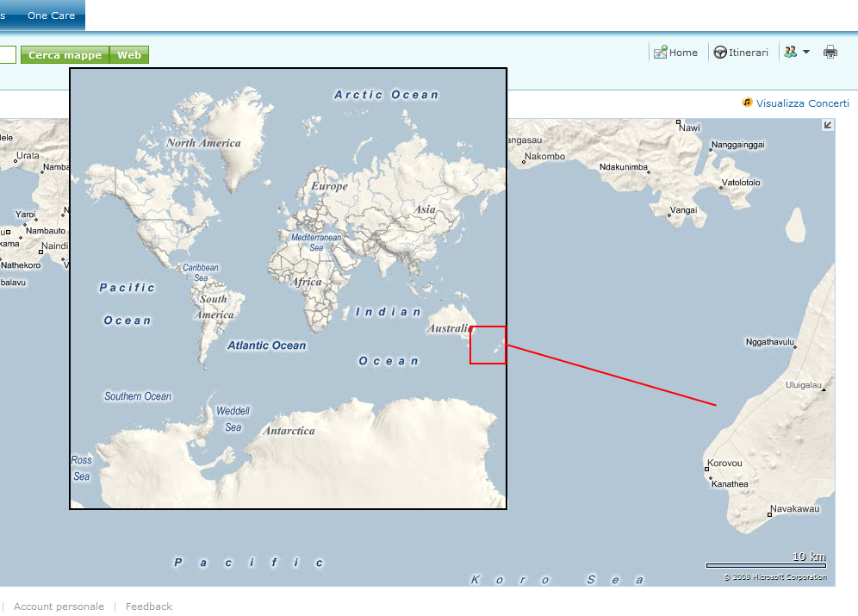
Task: Click the Nathekoro place label
Action: click(21, 265)
